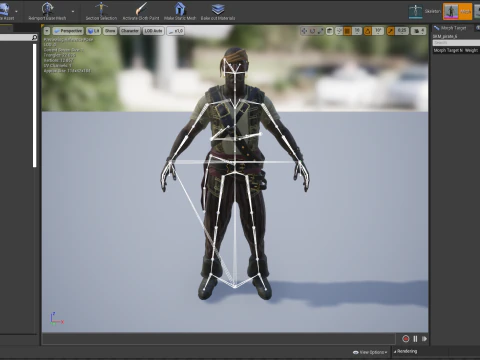Screen dimensions: 480x360
Task: Click the surface snapping icon
Action: [339, 31]
